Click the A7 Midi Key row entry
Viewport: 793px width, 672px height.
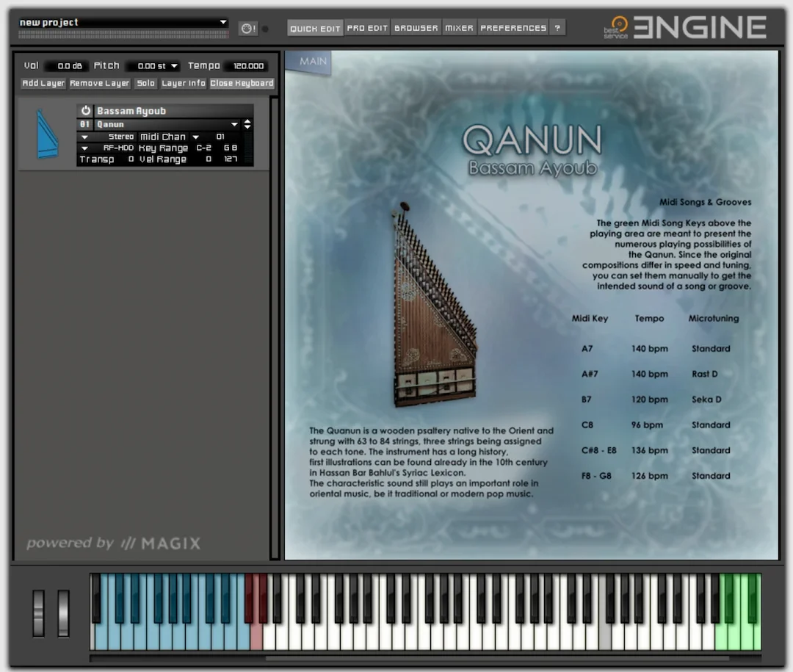click(587, 349)
